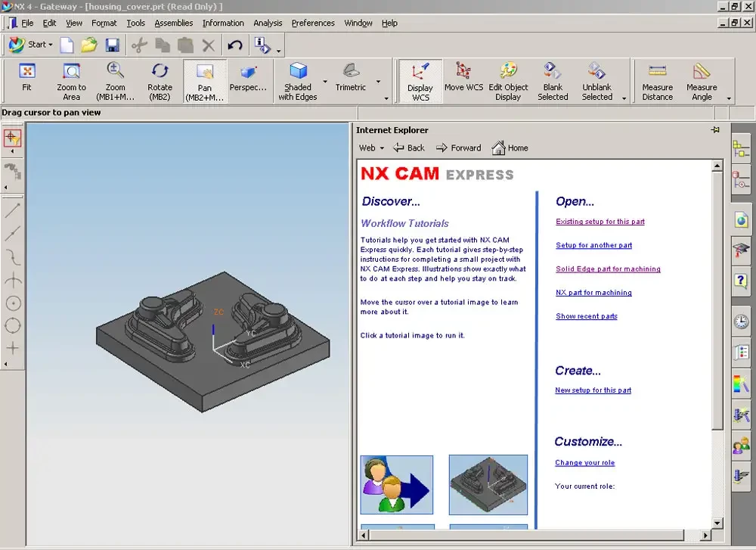The width and height of the screenshot is (756, 550).
Task: Open the Internet Explorer globe tab in resource bar
Action: pos(741,220)
